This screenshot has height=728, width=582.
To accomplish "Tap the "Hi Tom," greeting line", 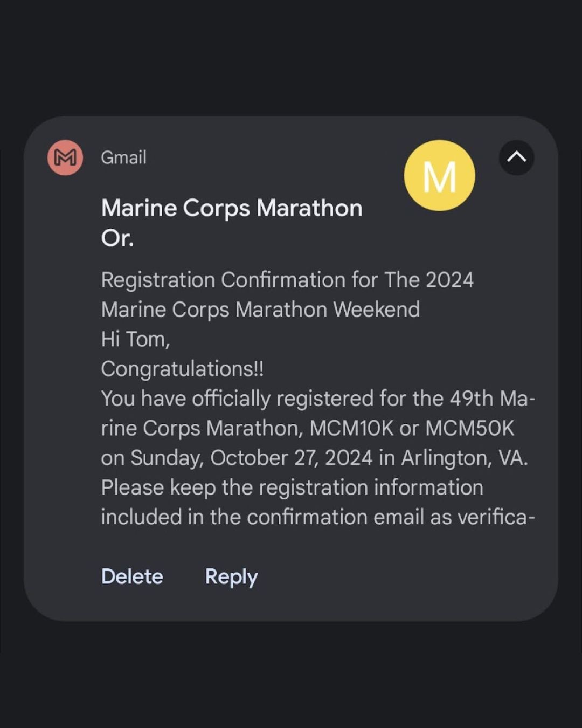I will click(135, 339).
